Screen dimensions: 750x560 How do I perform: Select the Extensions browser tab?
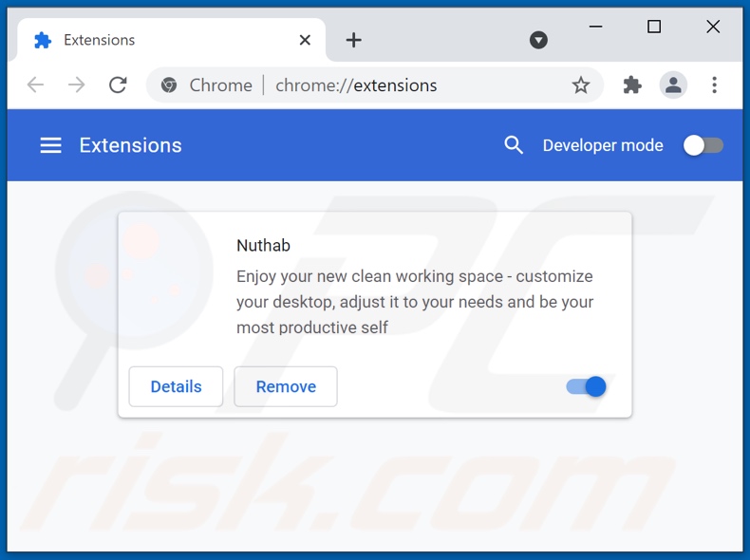[171, 40]
